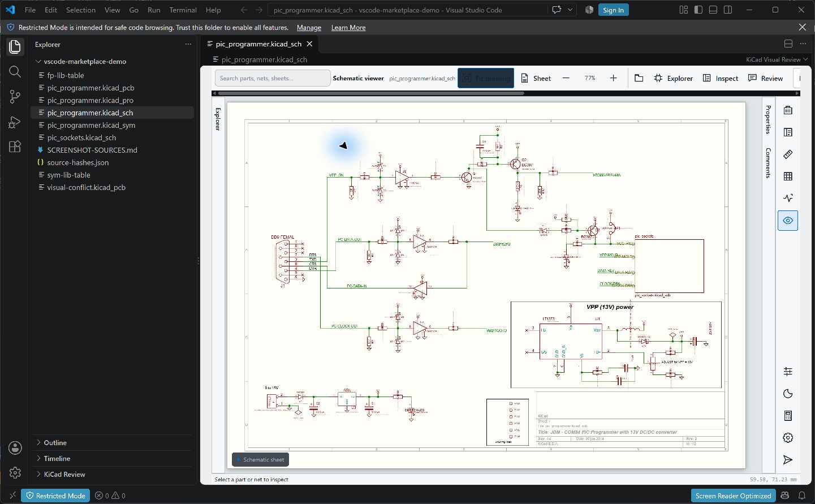Click the Learn More link
Viewport: 815px width, 504px height.
348,27
